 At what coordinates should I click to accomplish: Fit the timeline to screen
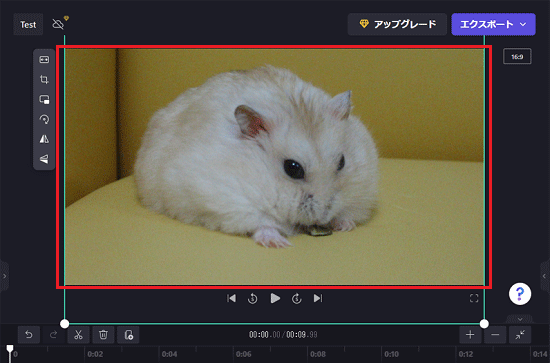pyautogui.click(x=520, y=335)
